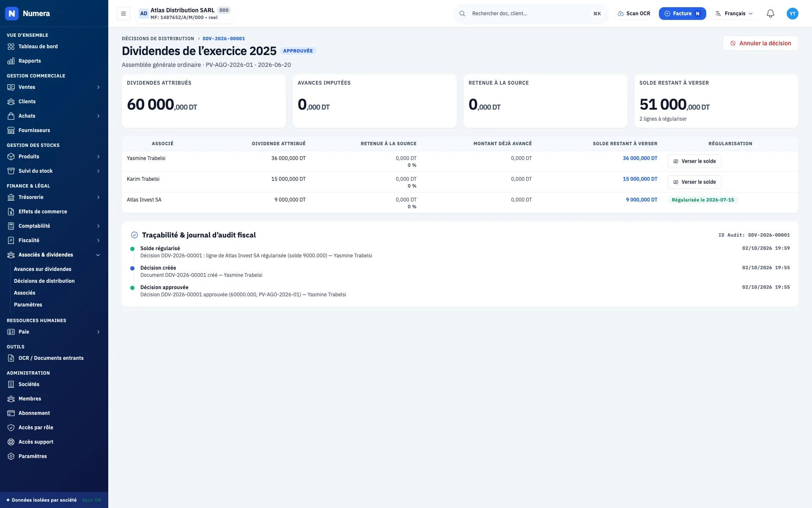
Task: Click the APPROUVÉE status badge
Action: coord(298,51)
